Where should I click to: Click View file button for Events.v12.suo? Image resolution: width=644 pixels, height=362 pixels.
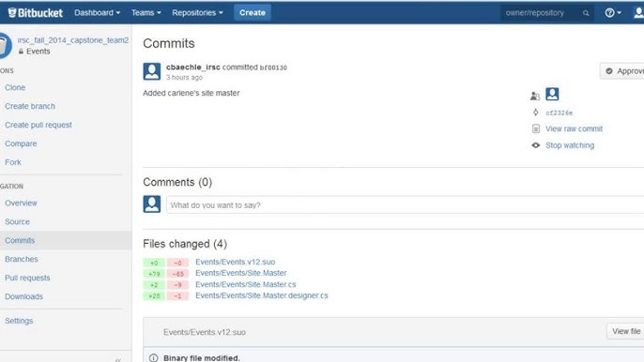[625, 331]
